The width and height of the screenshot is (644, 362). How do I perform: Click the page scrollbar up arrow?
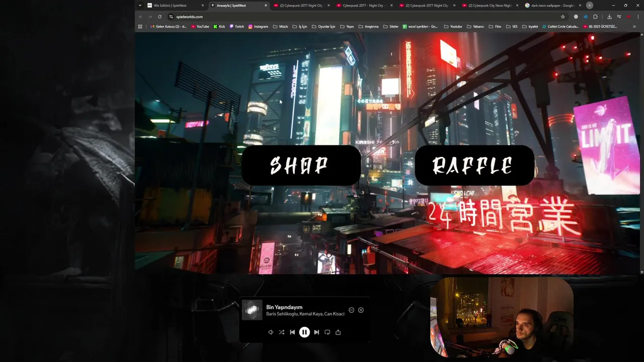641,35
